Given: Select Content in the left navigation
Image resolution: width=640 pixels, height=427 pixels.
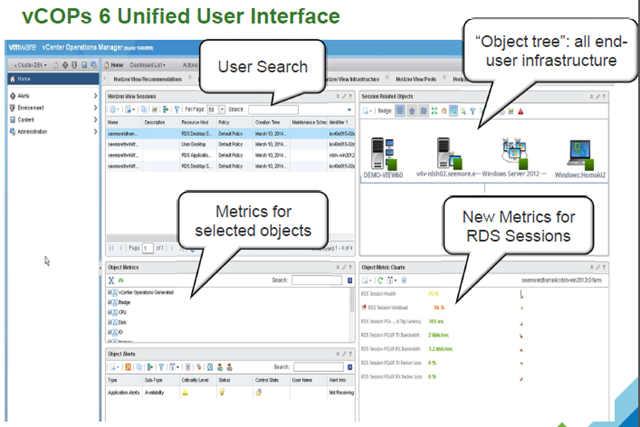Looking at the screenshot, I should point(26,120).
